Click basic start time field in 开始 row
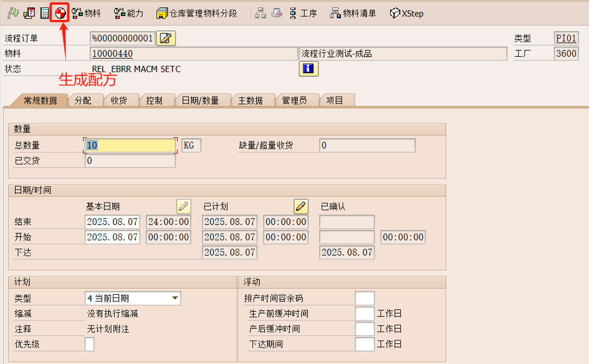Viewport: 589px width, 364px height. (168, 237)
